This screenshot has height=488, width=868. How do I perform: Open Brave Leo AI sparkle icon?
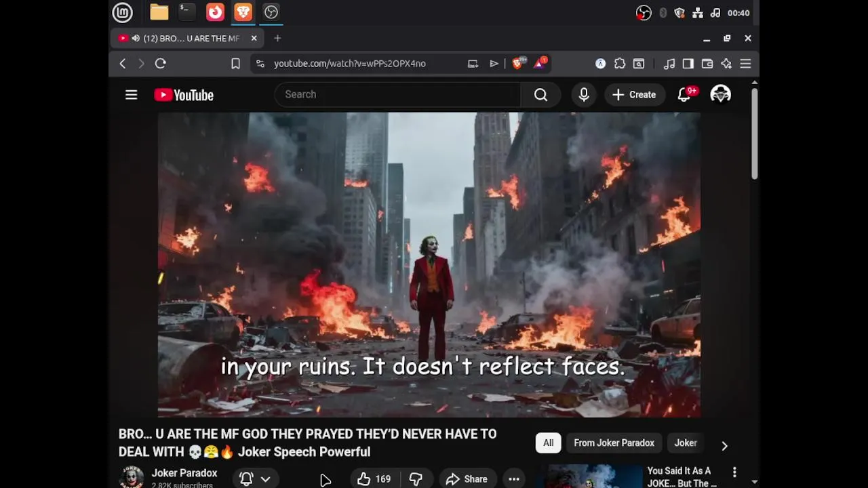(x=726, y=64)
